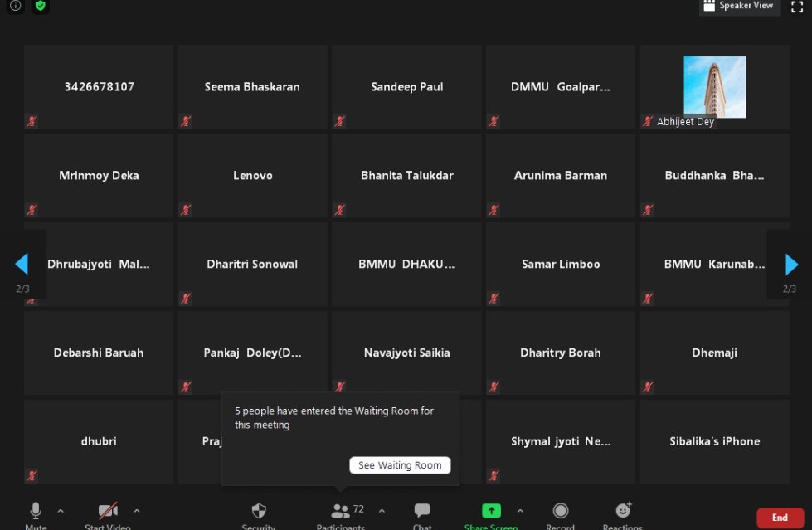Click muted mic icon on Pankaj Doley tile
The image size is (812, 530).
point(186,387)
